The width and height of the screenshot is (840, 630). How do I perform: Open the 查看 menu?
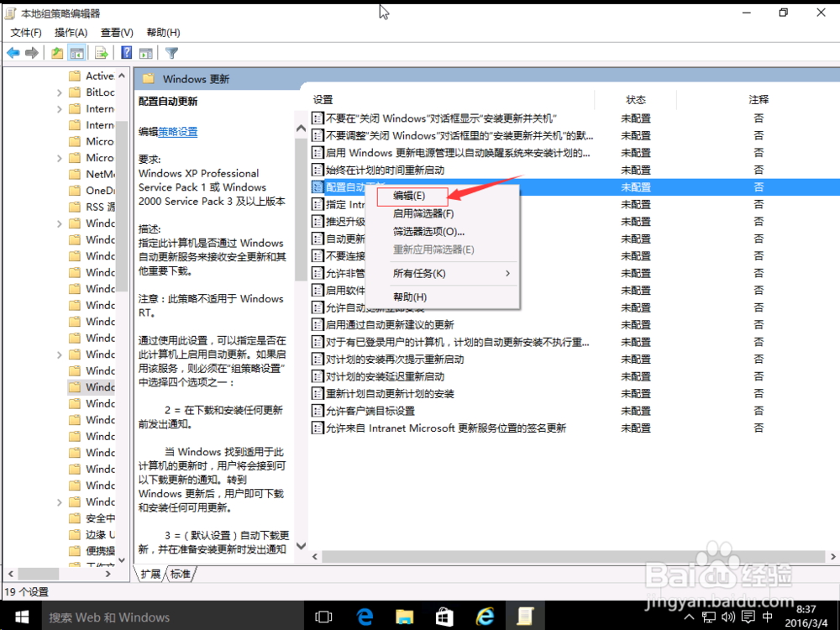pos(116,32)
